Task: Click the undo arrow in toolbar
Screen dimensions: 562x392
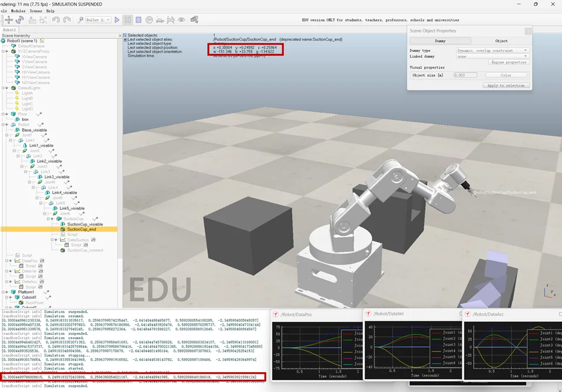Action: [57, 20]
